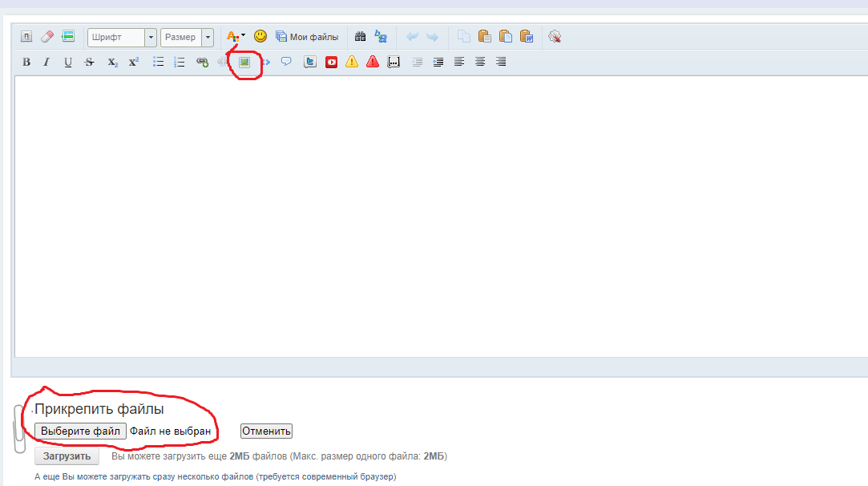Insert a numbered list

pyautogui.click(x=180, y=62)
